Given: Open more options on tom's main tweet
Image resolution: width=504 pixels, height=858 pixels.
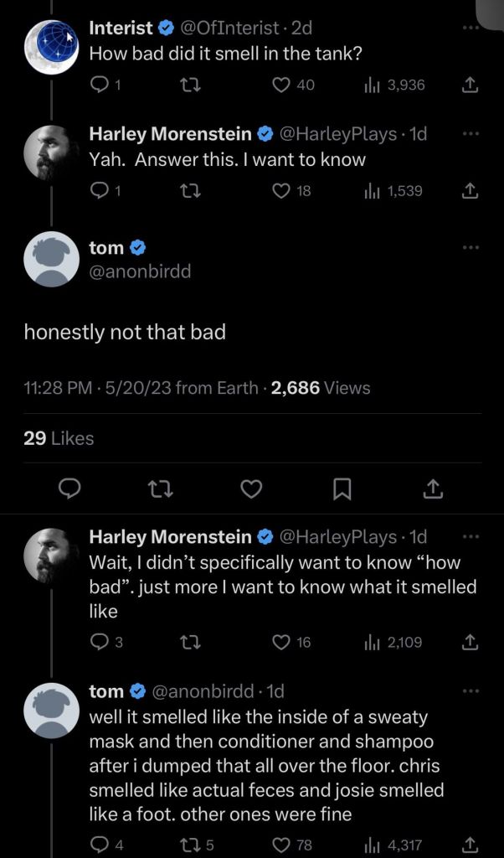Looking at the screenshot, I should coord(471,247).
